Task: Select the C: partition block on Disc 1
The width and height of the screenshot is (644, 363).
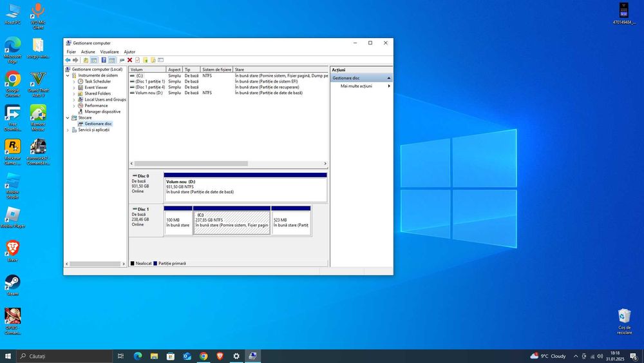Action: pyautogui.click(x=231, y=222)
